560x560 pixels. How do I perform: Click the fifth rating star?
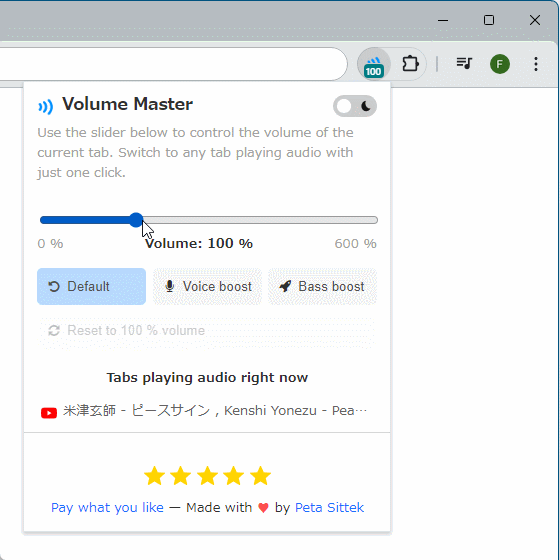260,476
